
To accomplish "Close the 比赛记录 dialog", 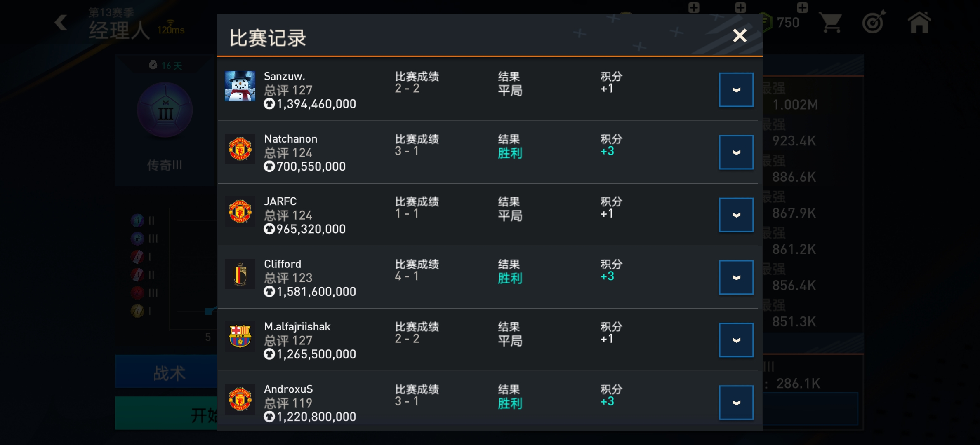I will 740,36.
